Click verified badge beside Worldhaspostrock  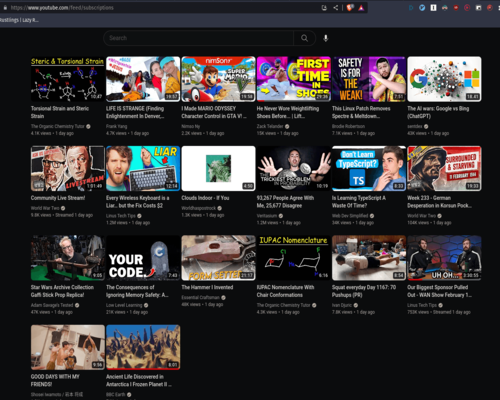click(220, 208)
